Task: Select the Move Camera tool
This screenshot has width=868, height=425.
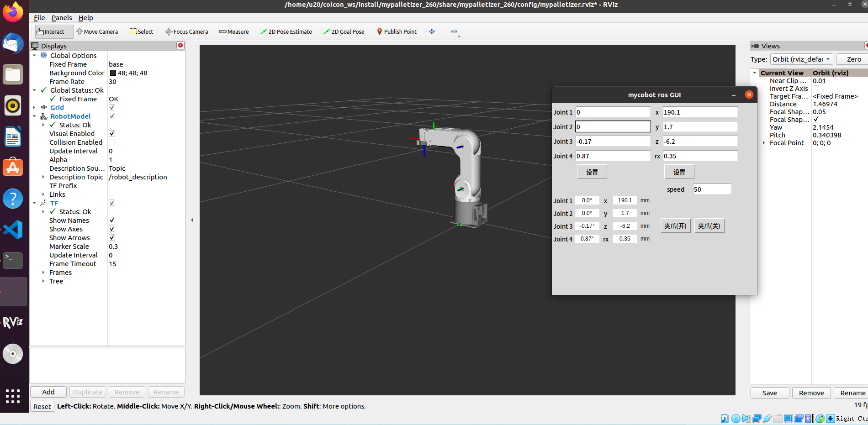Action: pos(97,31)
